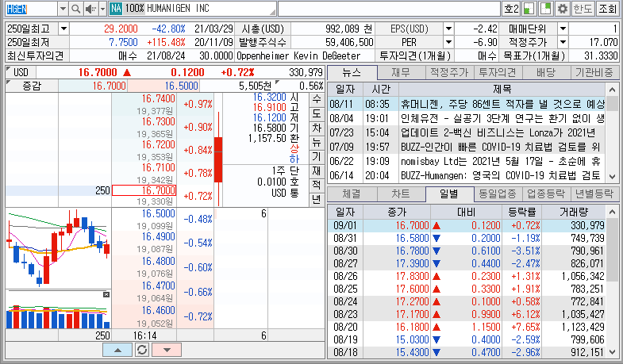Expand the 적정주가 dropdown arrow in header
623x364 pixels.
(x=563, y=42)
